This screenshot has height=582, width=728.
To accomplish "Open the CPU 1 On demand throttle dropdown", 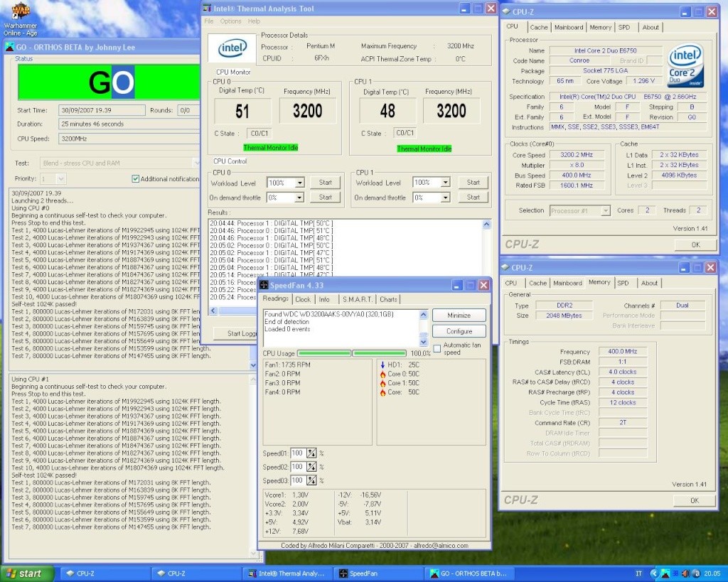I will click(x=445, y=198).
